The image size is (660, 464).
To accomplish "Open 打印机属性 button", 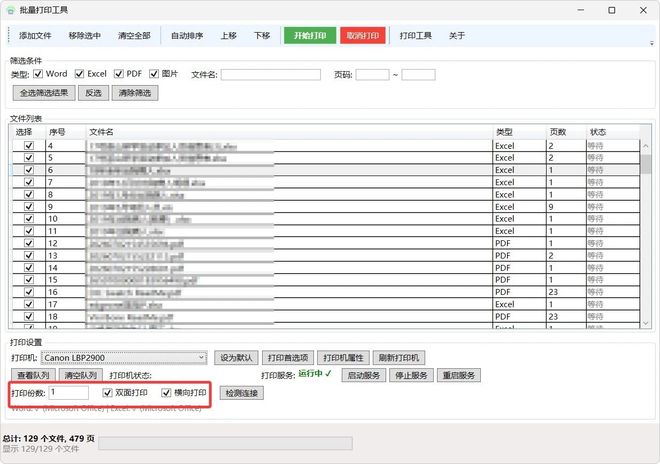I will pos(343,358).
